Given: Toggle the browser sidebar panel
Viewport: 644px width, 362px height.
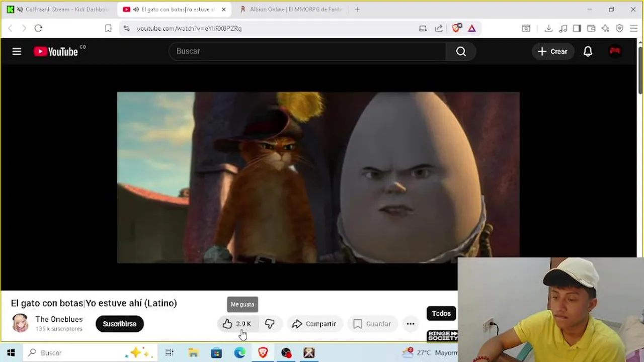Looking at the screenshot, I should 577,29.
